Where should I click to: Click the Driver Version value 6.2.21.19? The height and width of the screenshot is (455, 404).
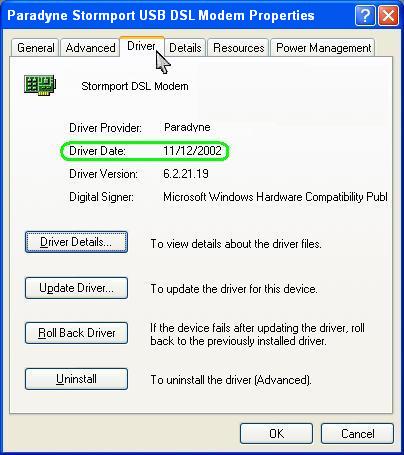click(x=186, y=174)
